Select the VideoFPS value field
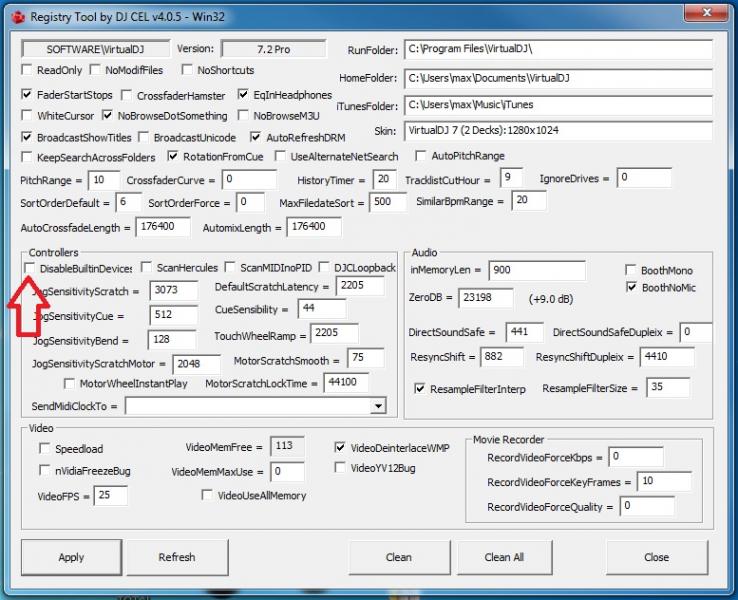738x600 pixels. point(110,495)
